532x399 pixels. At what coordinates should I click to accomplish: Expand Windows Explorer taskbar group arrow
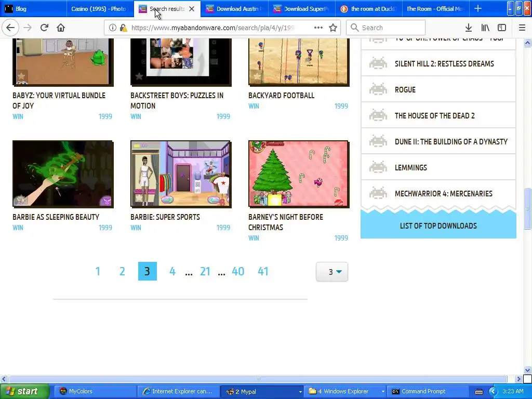pos(383,392)
